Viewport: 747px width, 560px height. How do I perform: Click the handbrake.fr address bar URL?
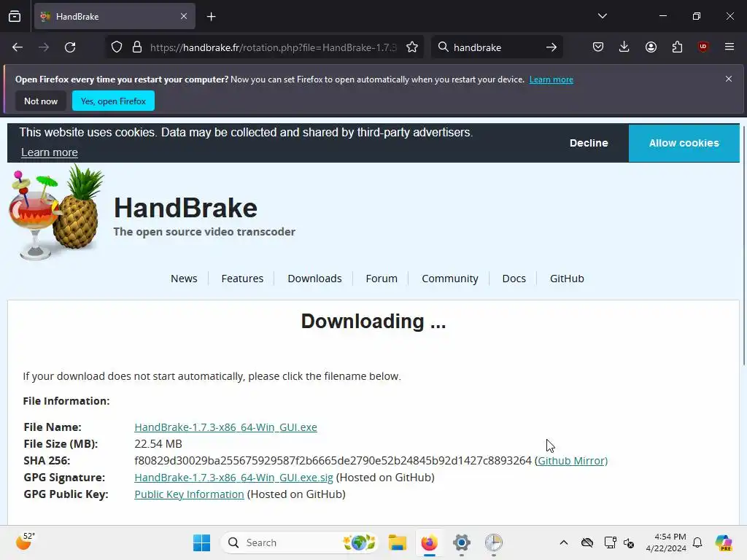tap(273, 47)
